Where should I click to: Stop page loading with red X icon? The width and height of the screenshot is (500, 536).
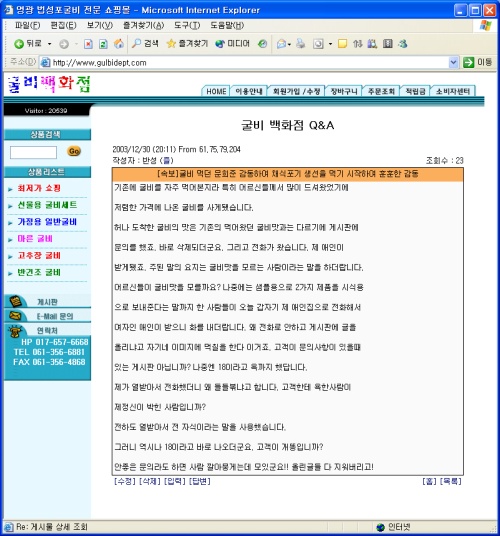88,44
